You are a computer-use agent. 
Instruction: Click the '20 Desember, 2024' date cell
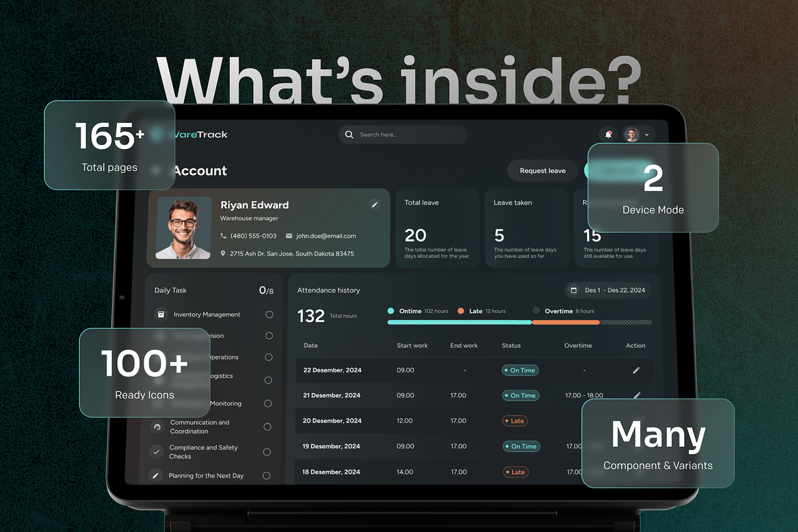tap(332, 421)
